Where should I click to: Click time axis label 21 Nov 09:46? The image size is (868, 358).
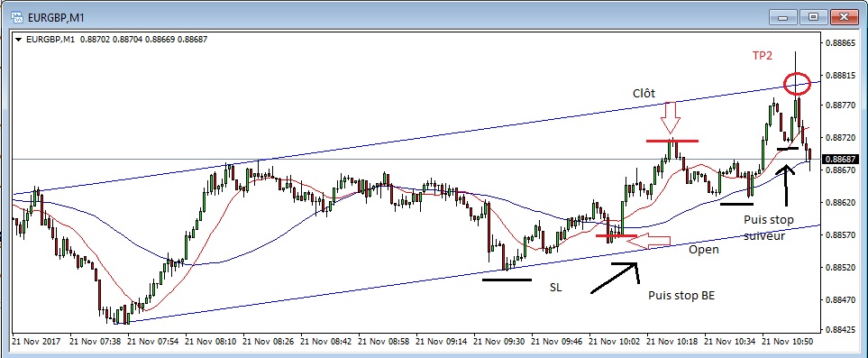point(557,342)
